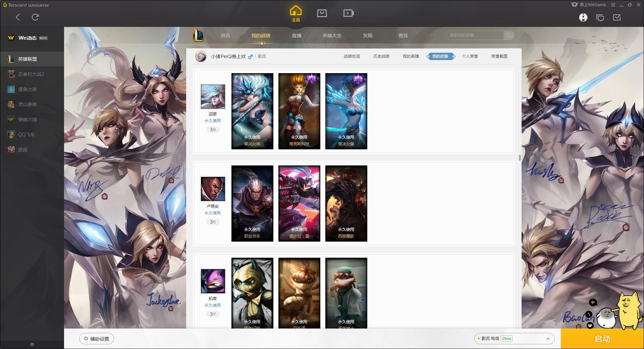Click the 3/5 skin count badge
This screenshot has height=349, width=644.
[x=213, y=222]
